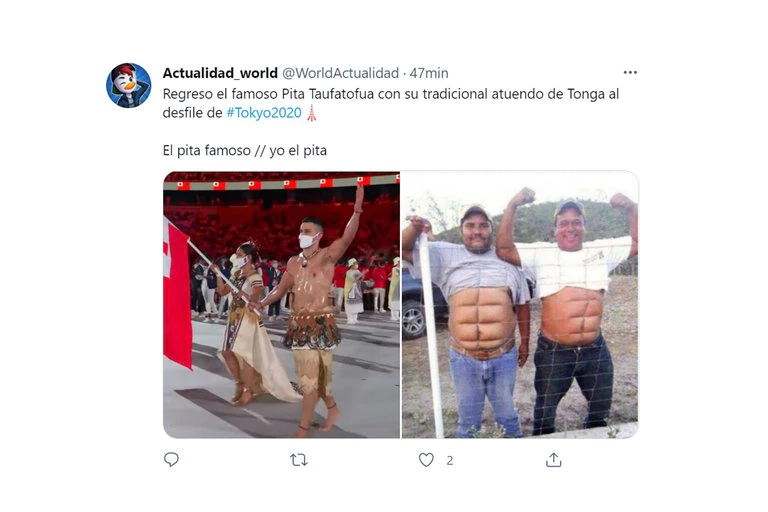Viewport: 768px width, 512px height.
Task: Click the Tokyo Tower emoji after the hashtag
Action: pyautogui.click(x=312, y=113)
